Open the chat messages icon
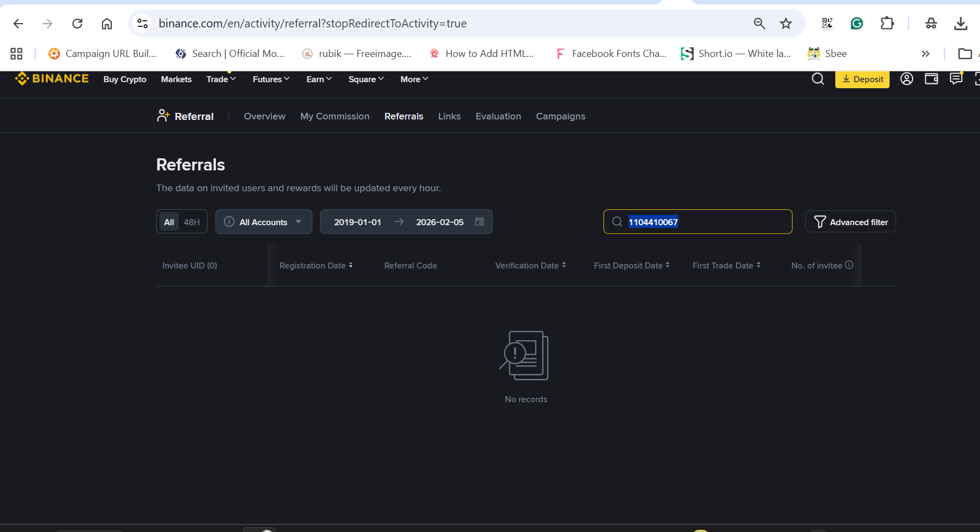 coord(956,79)
